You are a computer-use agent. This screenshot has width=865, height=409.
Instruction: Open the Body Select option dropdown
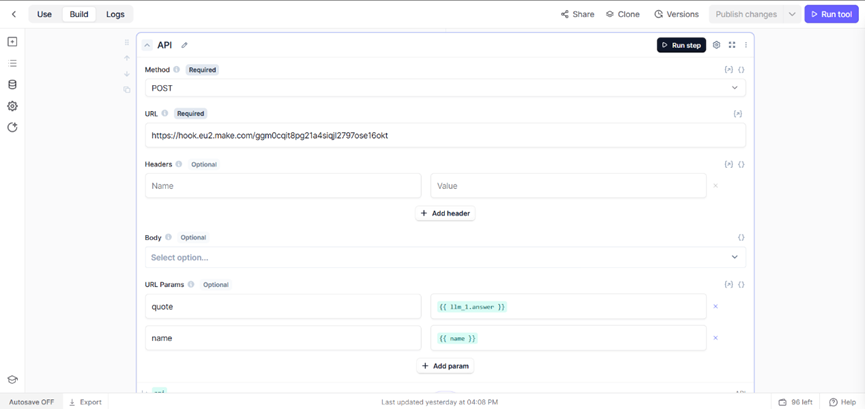(445, 257)
